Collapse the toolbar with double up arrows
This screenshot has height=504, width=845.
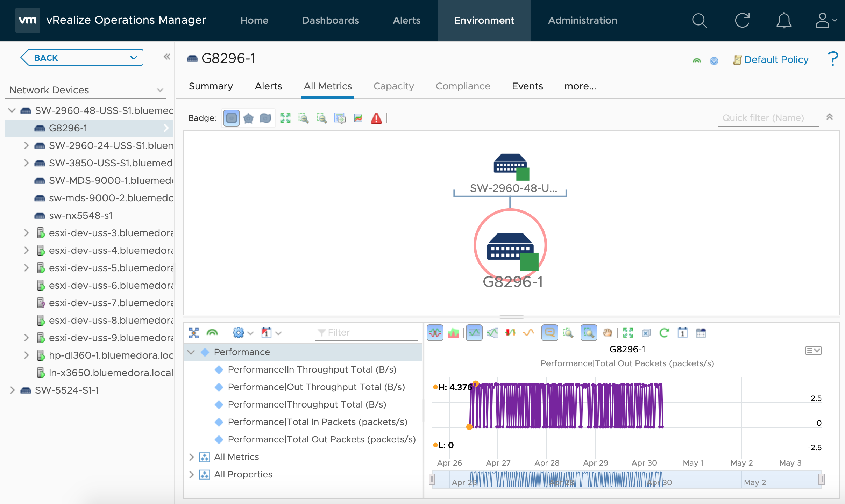[829, 117]
